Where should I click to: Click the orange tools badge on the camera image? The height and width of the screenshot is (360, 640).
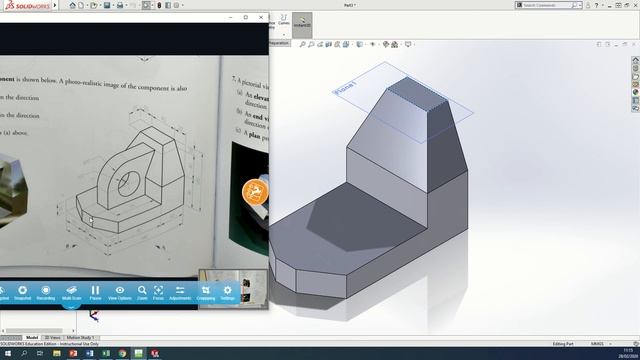point(255,192)
